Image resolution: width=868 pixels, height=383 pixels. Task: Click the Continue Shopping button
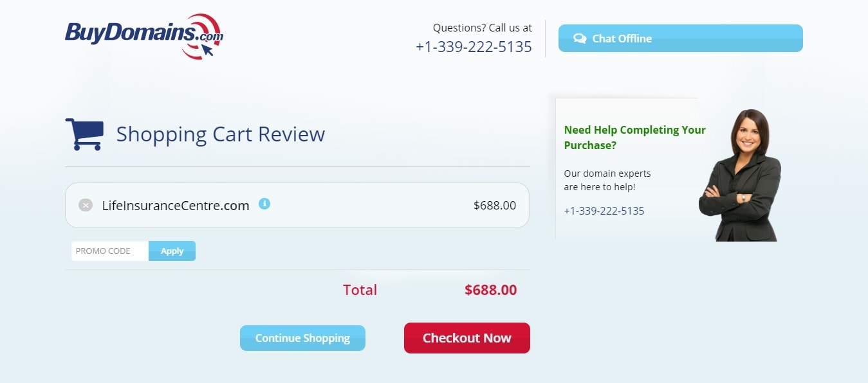pos(302,338)
